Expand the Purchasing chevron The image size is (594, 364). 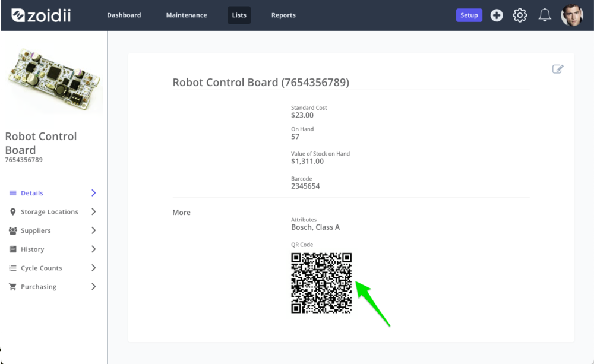[94, 287]
